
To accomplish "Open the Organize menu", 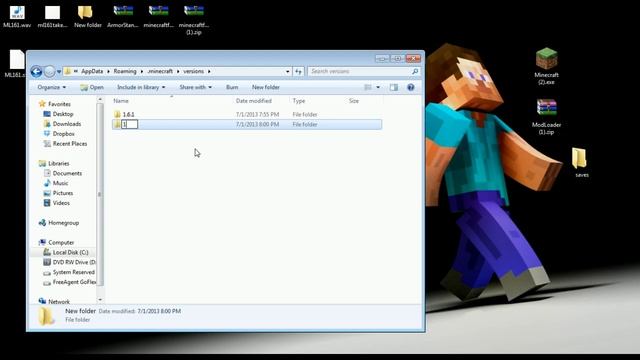I will 51,87.
